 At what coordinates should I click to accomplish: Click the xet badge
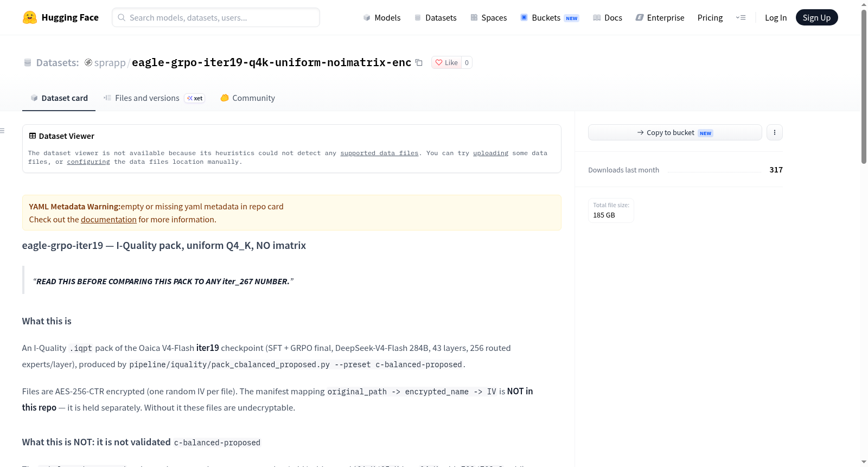coord(195,98)
